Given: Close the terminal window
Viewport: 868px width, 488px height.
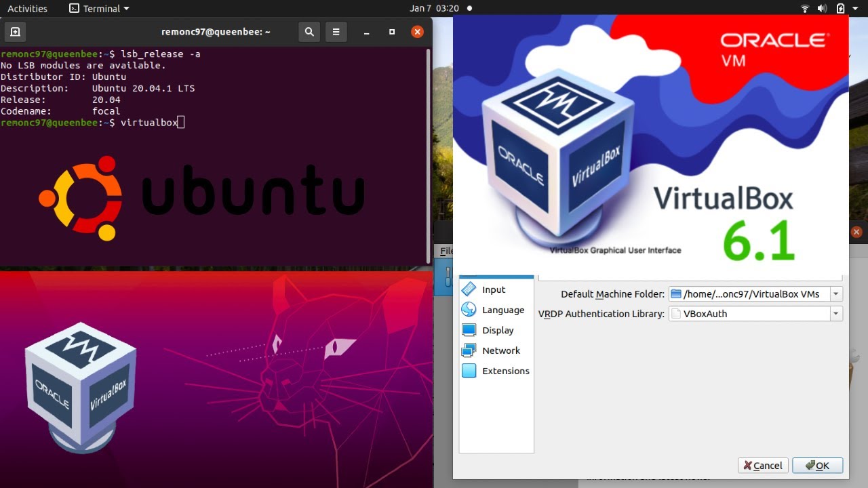Looking at the screenshot, I should click(x=418, y=32).
